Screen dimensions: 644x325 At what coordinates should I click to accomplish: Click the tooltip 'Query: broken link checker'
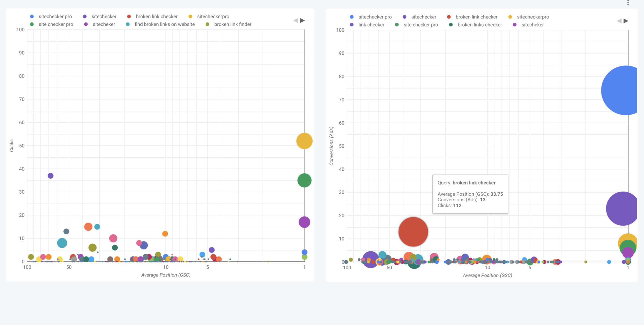coord(467,183)
